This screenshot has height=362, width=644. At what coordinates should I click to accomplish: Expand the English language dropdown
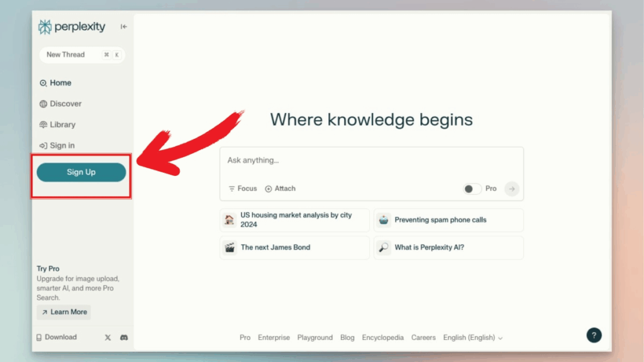point(473,337)
